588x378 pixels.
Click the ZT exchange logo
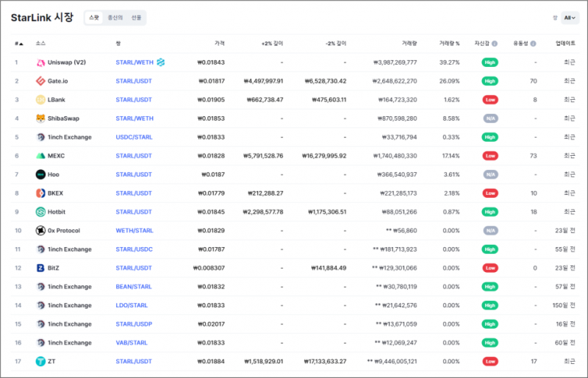click(40, 362)
